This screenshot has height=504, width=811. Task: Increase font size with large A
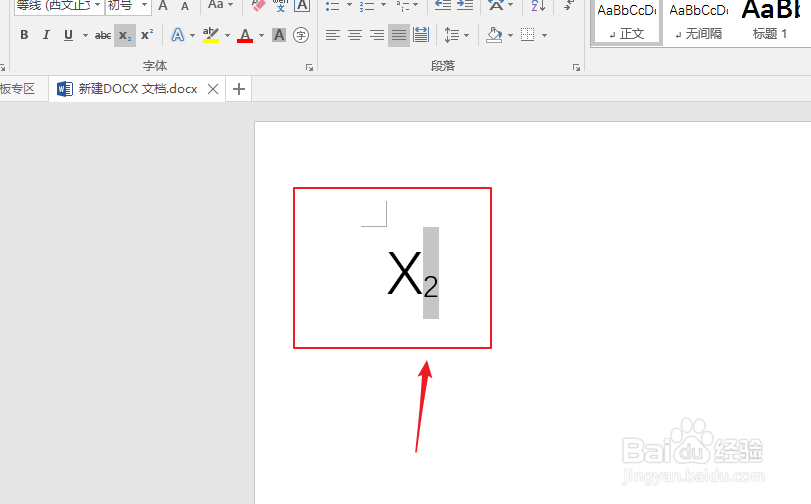point(163,6)
